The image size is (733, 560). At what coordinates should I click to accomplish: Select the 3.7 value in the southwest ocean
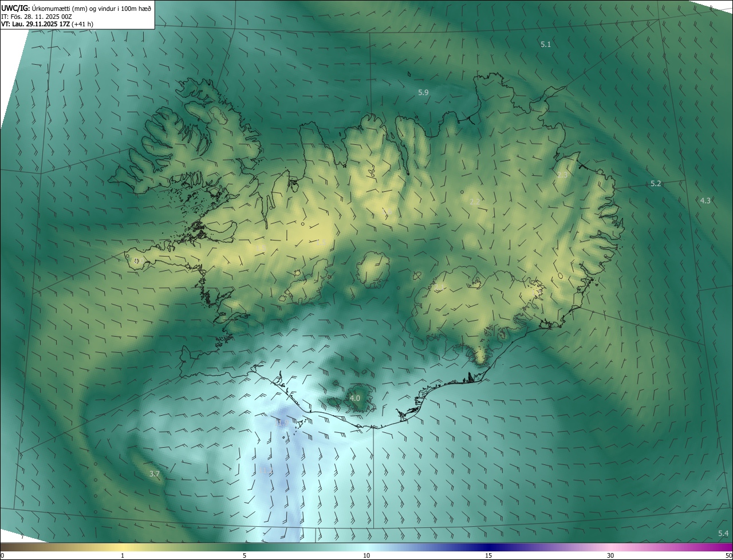pos(154,474)
